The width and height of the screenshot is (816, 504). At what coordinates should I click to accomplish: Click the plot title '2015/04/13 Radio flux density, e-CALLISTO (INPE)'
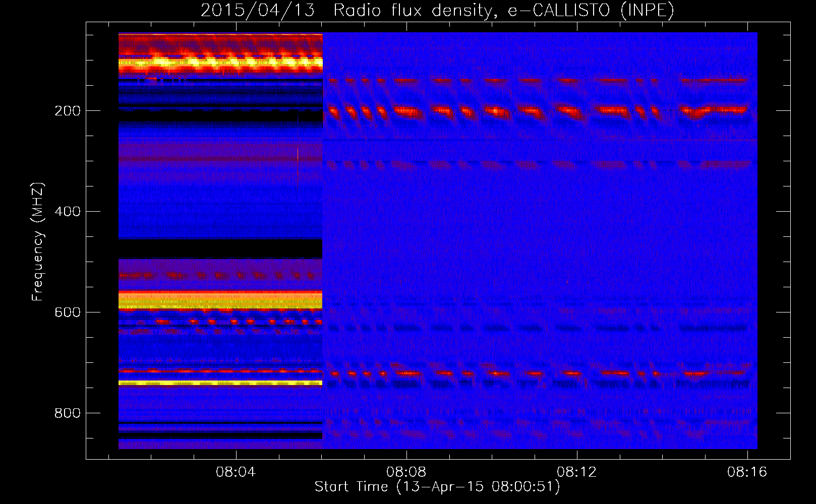[x=437, y=10]
